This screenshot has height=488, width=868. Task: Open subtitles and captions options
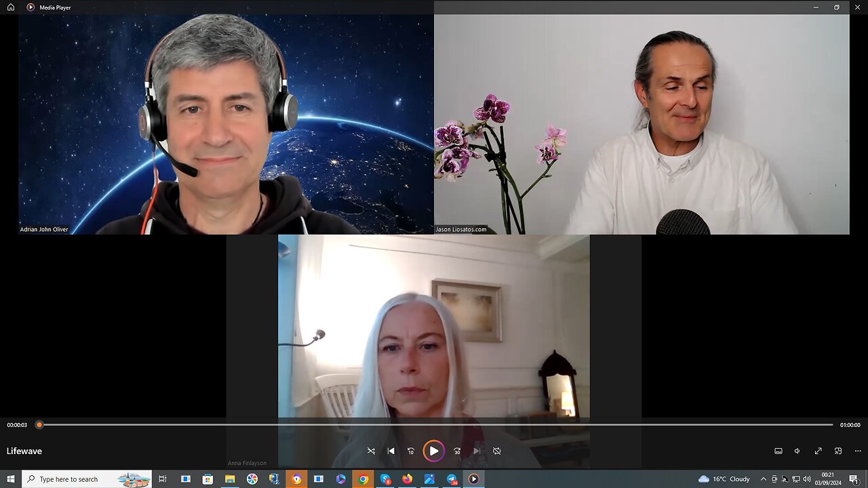pos(778,451)
